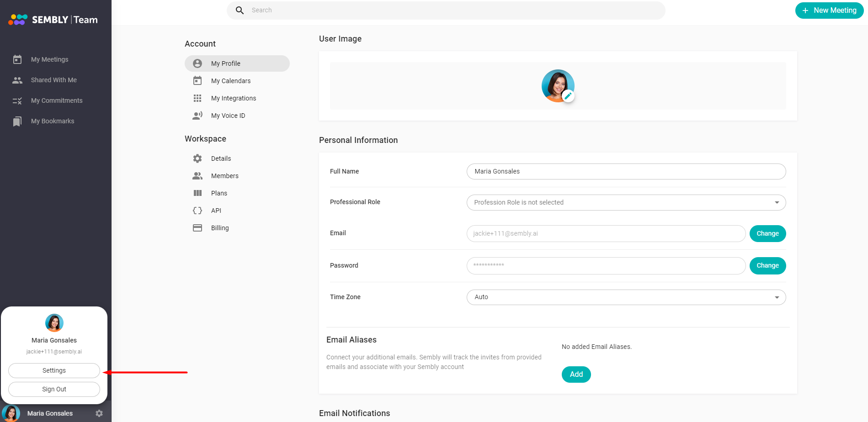Click the My Commitments checklist icon
The width and height of the screenshot is (868, 422).
click(x=17, y=100)
